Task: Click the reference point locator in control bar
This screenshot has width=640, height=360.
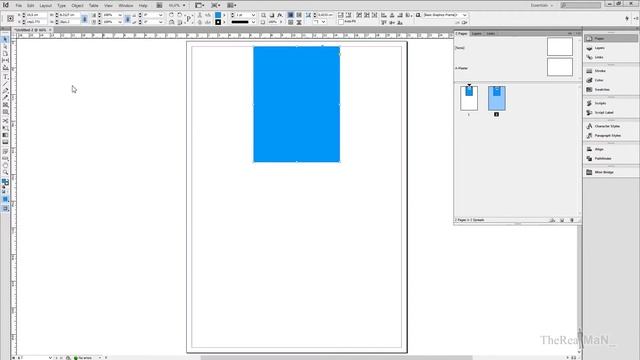Action: pos(11,18)
